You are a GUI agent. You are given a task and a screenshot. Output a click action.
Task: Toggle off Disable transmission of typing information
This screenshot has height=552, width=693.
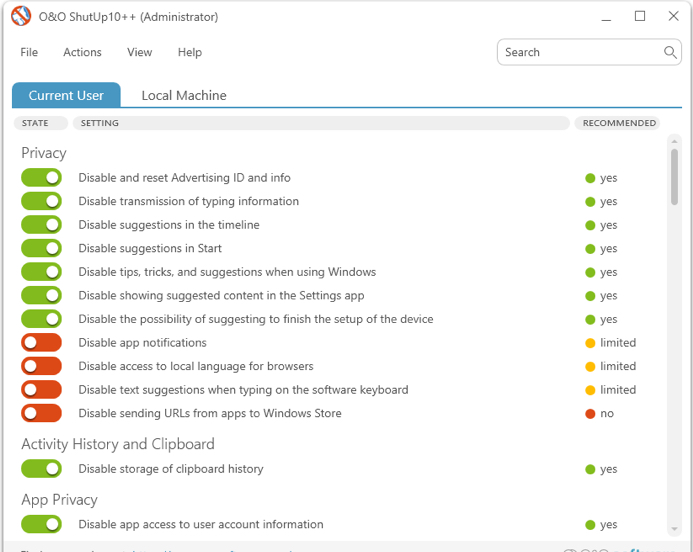41,201
